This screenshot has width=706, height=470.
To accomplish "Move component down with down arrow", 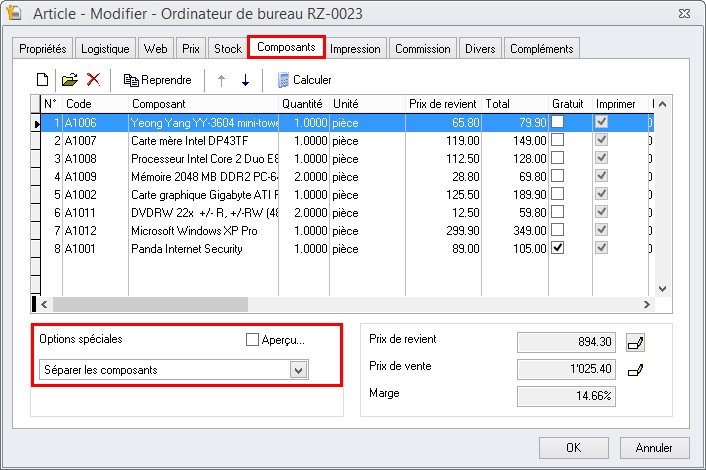I will pyautogui.click(x=245, y=79).
